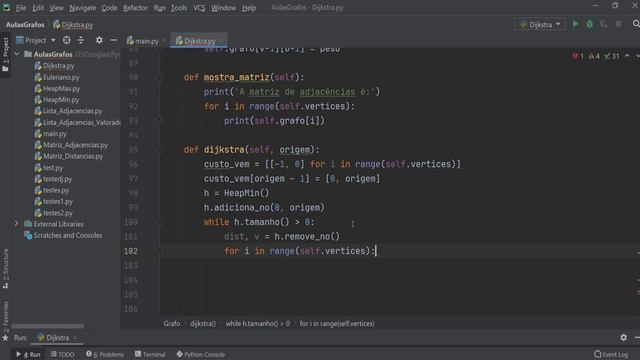Screen dimensions: 640x360
Task: Select testedj.py in project tree
Action: click(58, 179)
